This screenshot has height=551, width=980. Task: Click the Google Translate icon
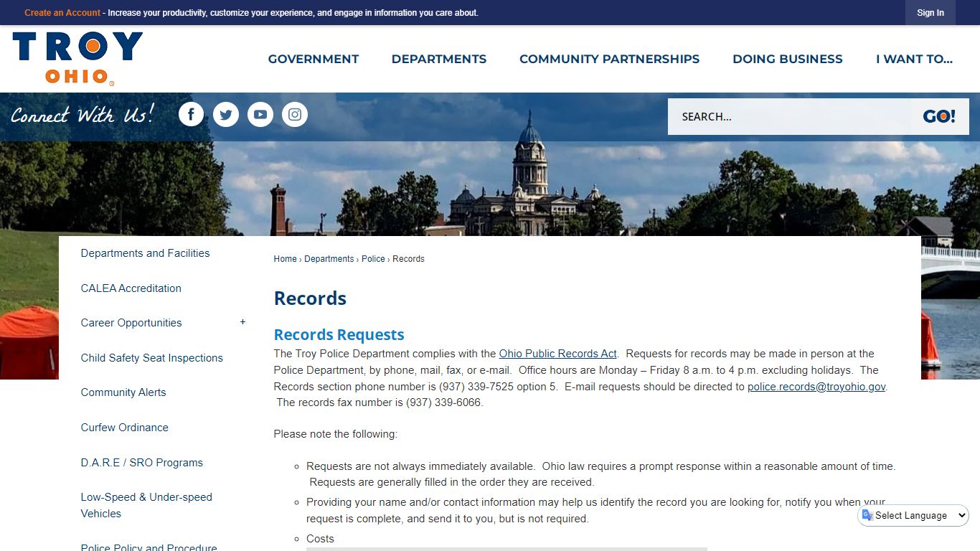[867, 515]
